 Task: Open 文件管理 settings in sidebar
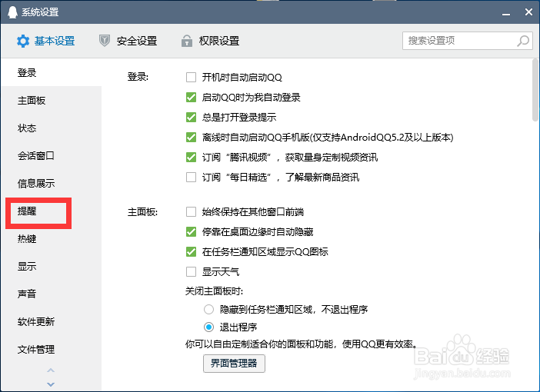(52, 349)
